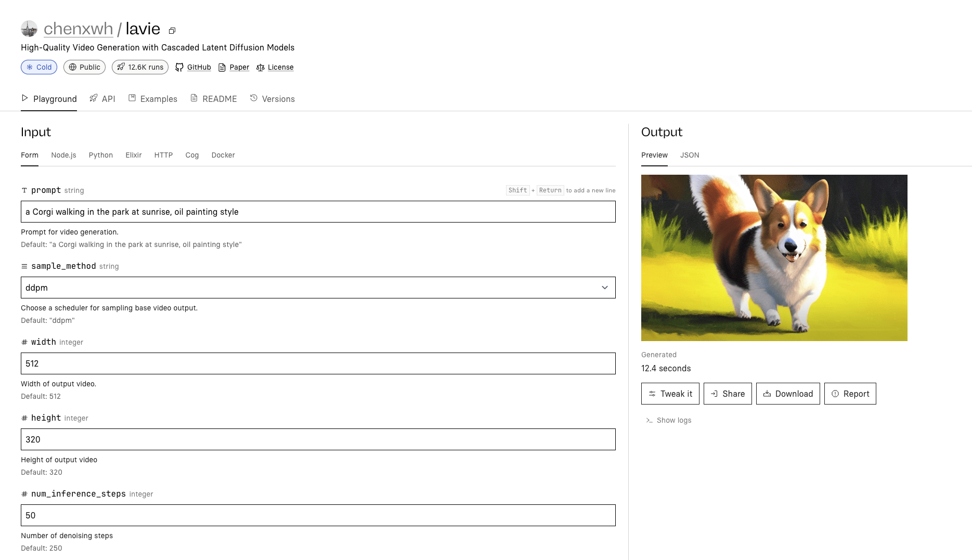Click the Tweak it button
This screenshot has height=560, width=972.
point(670,394)
